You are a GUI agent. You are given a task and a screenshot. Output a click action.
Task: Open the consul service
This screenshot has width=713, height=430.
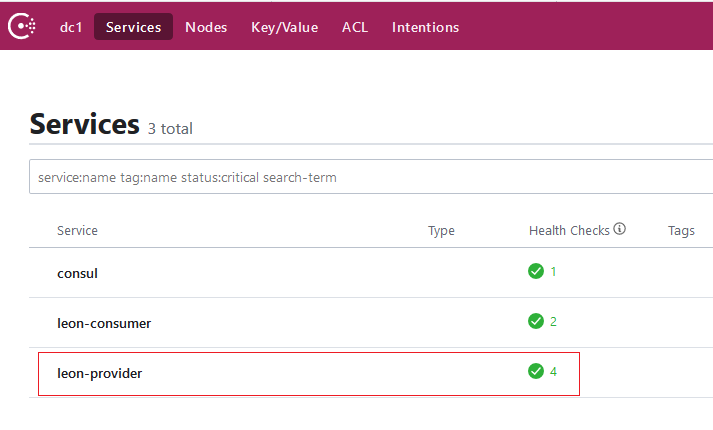click(x=77, y=272)
